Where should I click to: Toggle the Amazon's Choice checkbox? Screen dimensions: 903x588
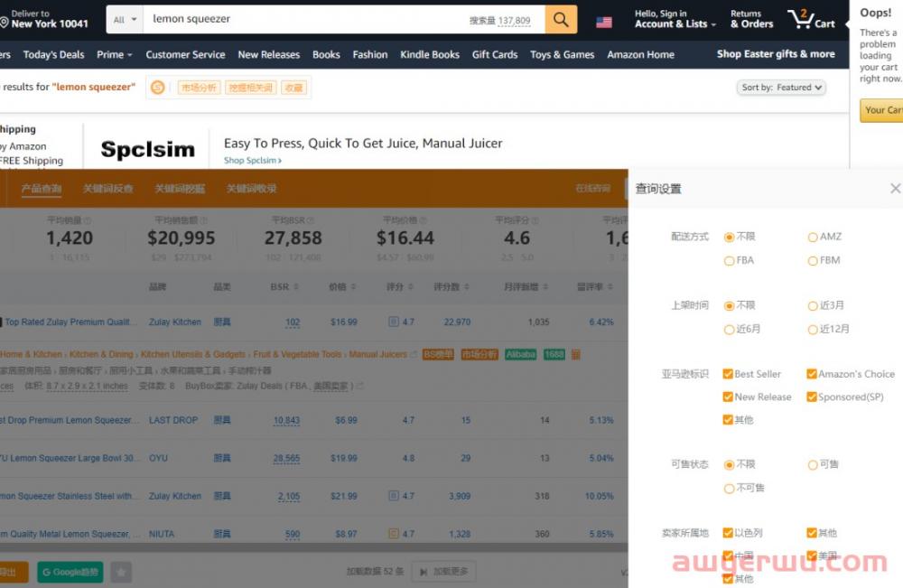(x=812, y=374)
